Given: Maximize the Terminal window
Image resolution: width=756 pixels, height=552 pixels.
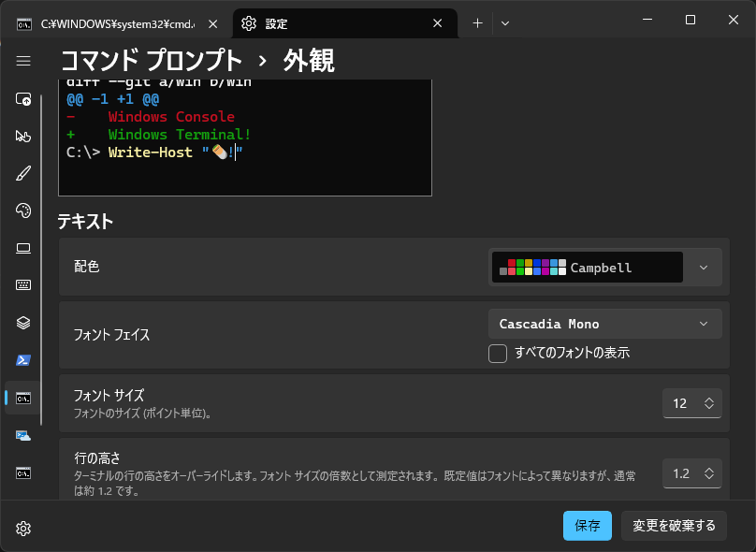Looking at the screenshot, I should click(x=691, y=20).
